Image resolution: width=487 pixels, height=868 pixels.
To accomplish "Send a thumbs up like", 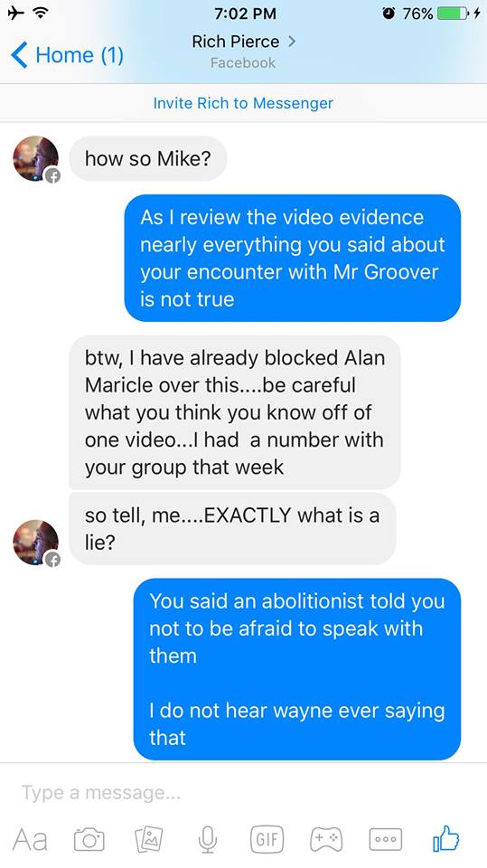I will tap(446, 838).
